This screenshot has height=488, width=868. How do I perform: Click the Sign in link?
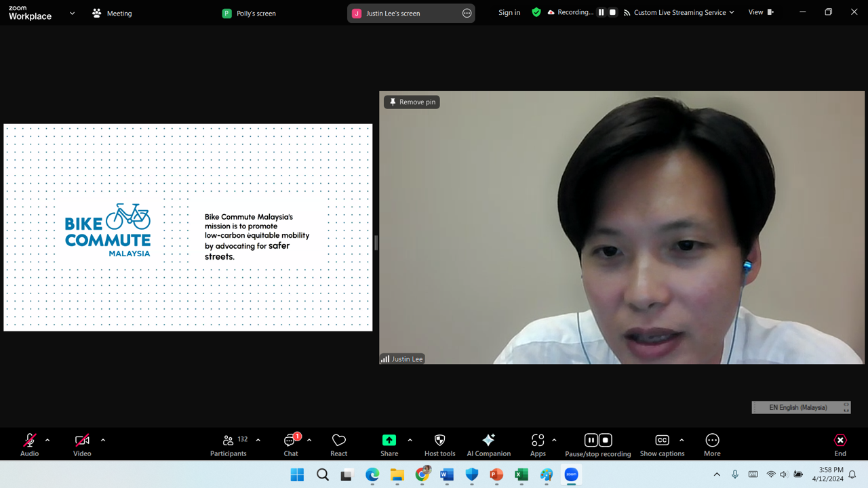point(509,13)
